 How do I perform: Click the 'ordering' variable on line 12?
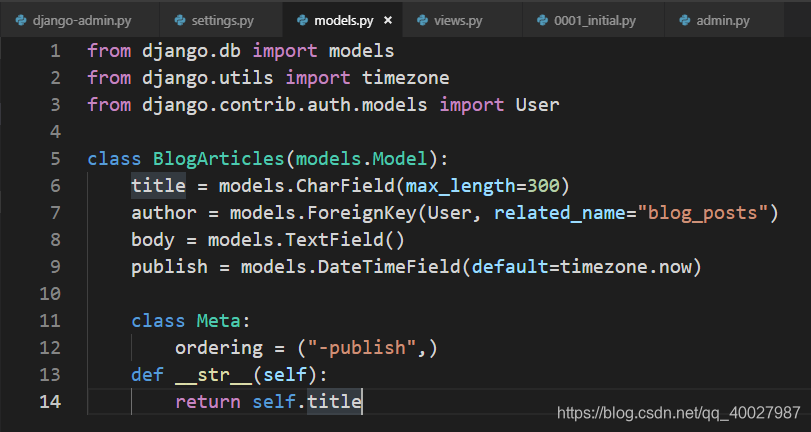tap(218, 348)
